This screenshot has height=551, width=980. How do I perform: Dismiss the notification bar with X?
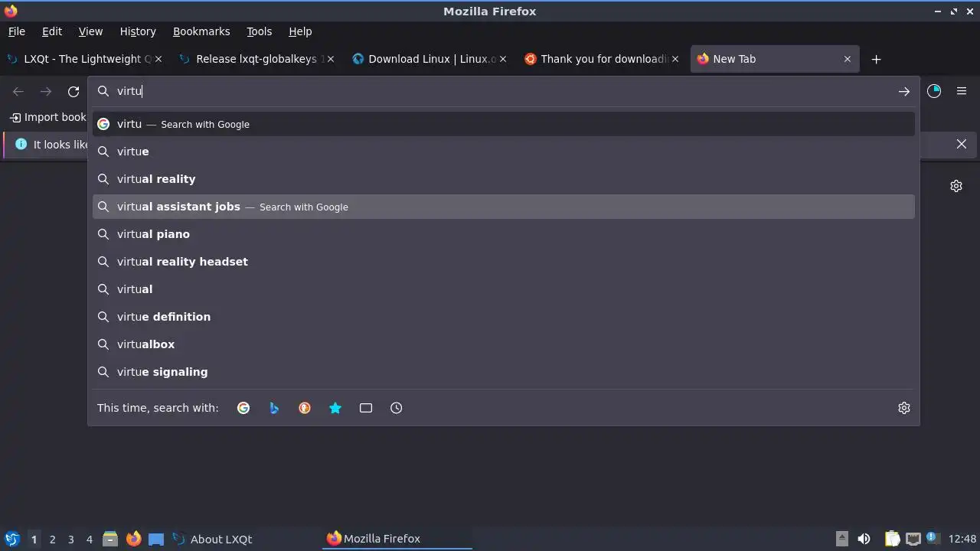click(x=962, y=144)
